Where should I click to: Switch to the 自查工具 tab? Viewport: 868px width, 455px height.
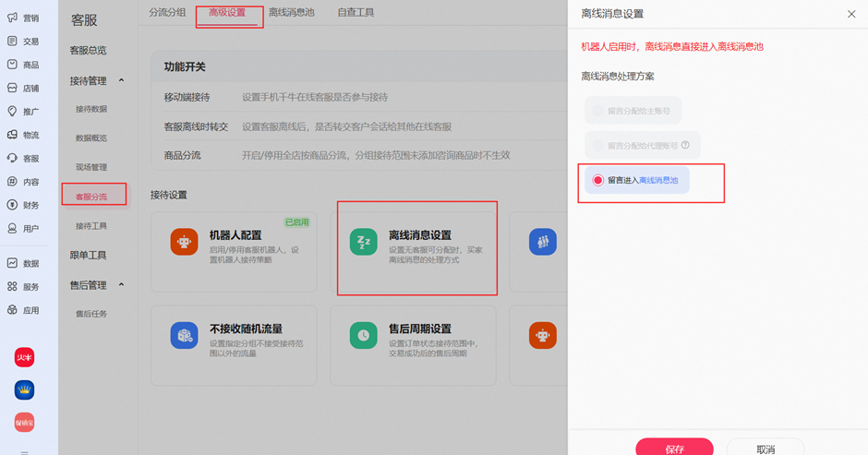tap(356, 12)
